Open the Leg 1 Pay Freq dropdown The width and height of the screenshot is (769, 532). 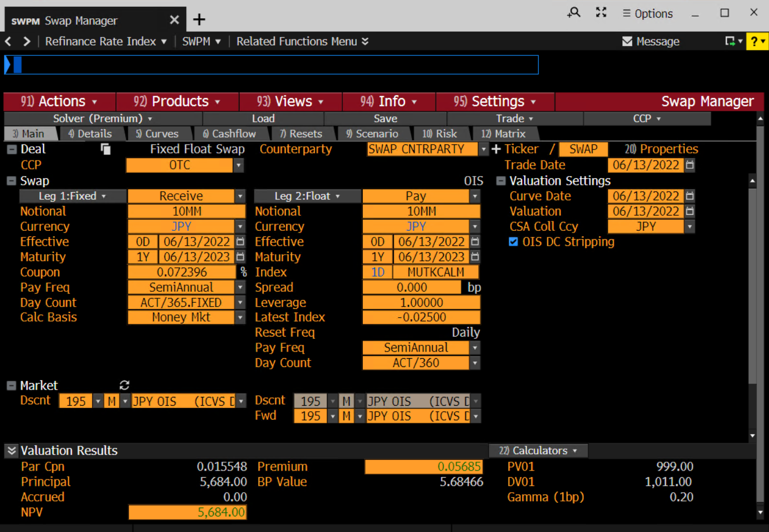239,287
